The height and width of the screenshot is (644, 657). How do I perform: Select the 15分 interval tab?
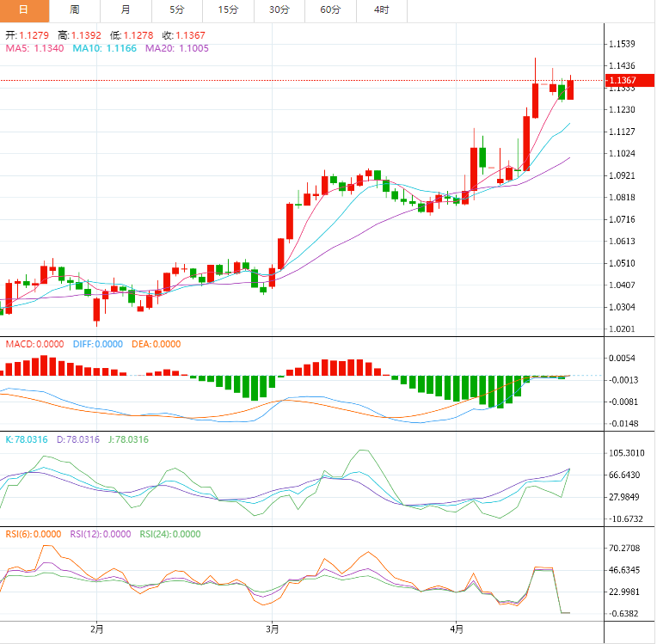(228, 10)
